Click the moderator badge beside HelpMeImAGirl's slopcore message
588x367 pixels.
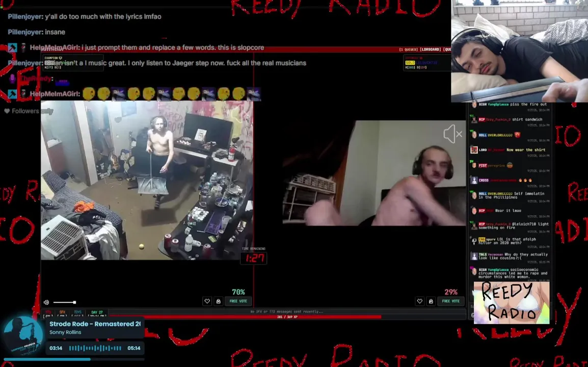tap(12, 47)
